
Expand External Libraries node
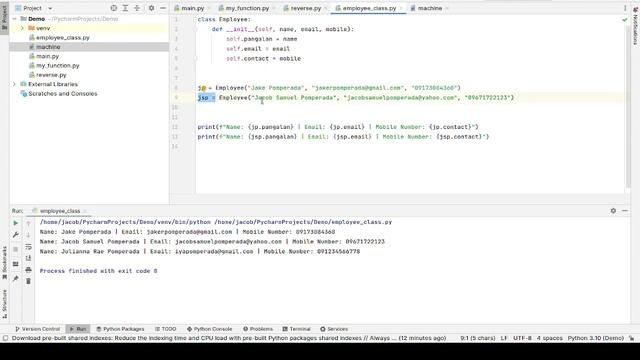point(15,84)
